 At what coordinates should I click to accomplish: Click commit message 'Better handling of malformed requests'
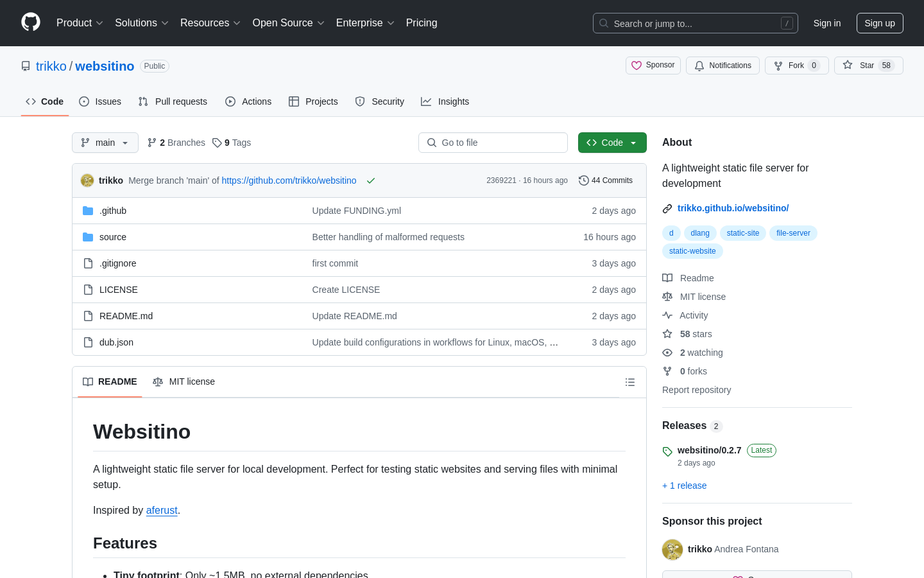point(388,237)
